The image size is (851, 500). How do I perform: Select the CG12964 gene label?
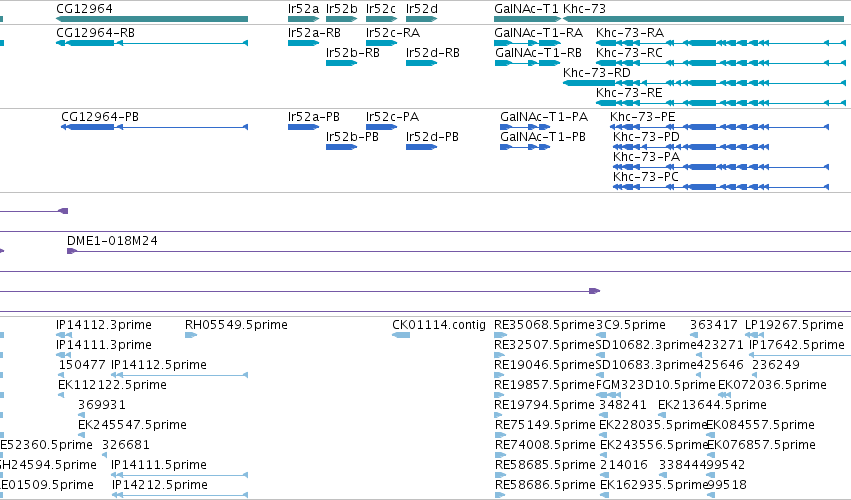84,9
